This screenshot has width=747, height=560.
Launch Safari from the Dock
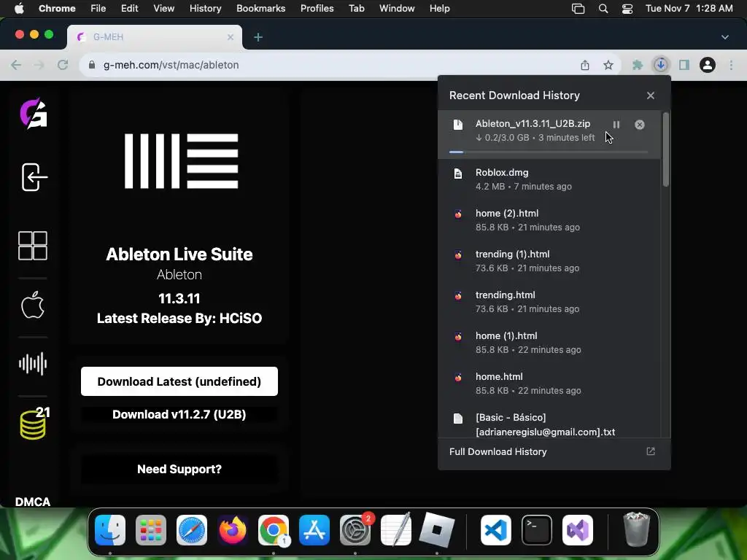(192, 530)
